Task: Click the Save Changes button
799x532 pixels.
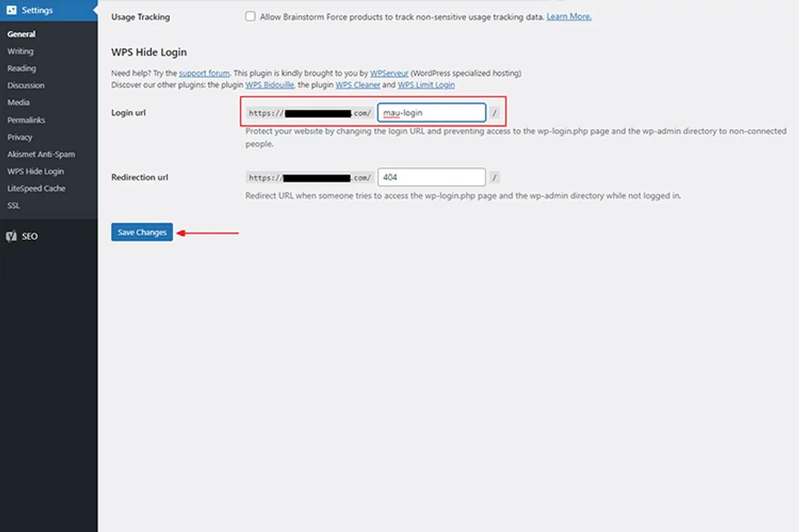Action: click(142, 232)
